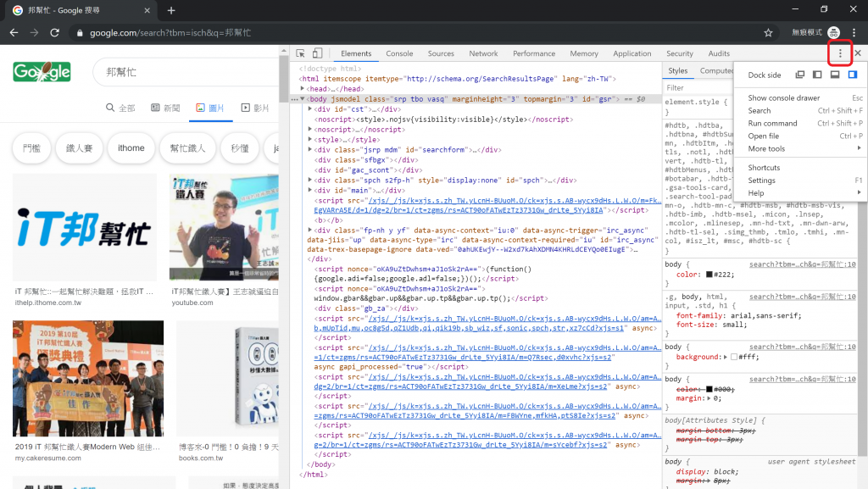Viewport: 868px width, 489px height.
Task: Open the DevTools three-dot customize menu
Action: (x=840, y=53)
